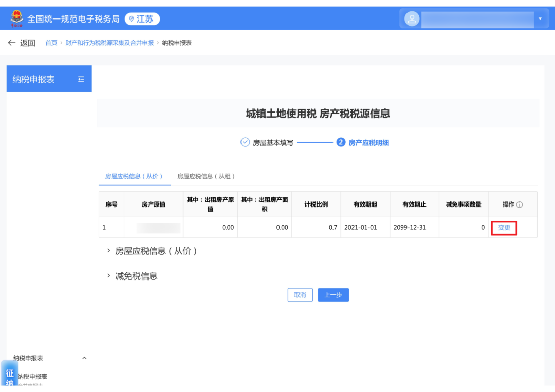Click 变更 link in row 1
555x392 pixels.
504,228
